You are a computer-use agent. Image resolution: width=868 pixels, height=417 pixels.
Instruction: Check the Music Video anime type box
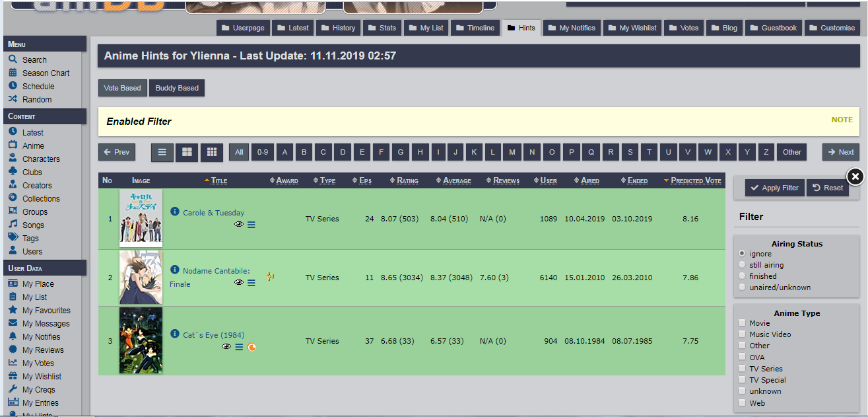coord(743,334)
